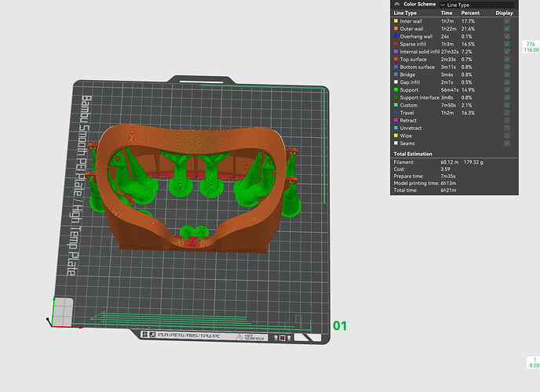Image resolution: width=540 pixels, height=392 pixels.
Task: Click the Seams white color swatch
Action: point(395,143)
